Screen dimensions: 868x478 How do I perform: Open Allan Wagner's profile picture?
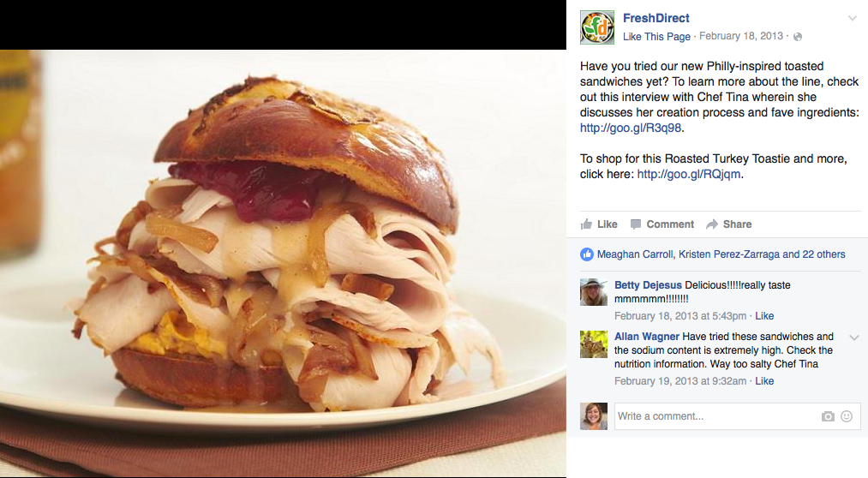click(x=594, y=344)
